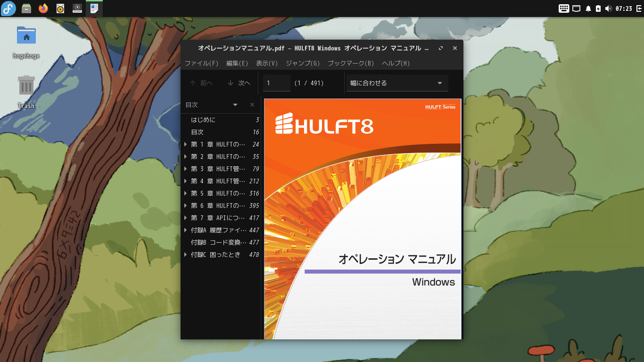
Task: Expand the 付録C tree node
Action: [x=186, y=255]
